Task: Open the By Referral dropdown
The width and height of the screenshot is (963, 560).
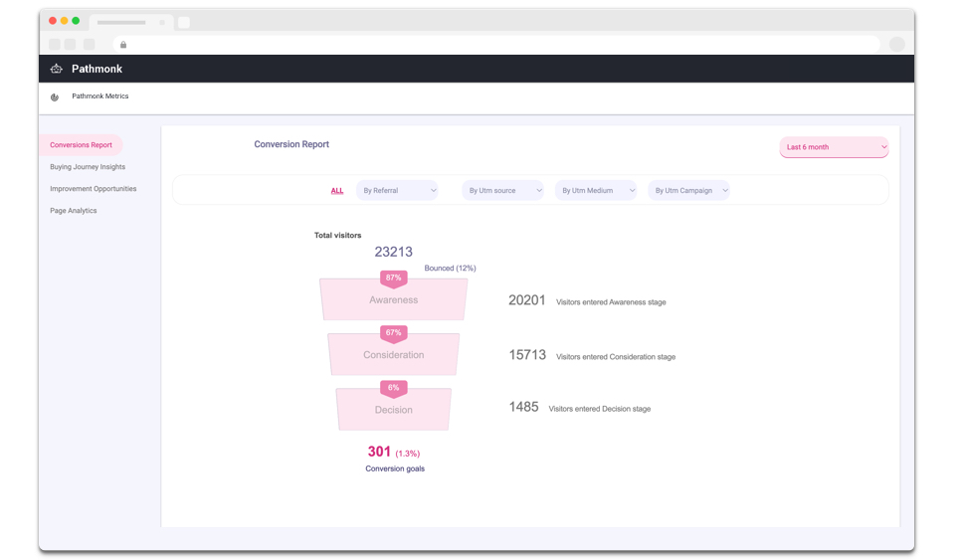Action: pyautogui.click(x=397, y=190)
